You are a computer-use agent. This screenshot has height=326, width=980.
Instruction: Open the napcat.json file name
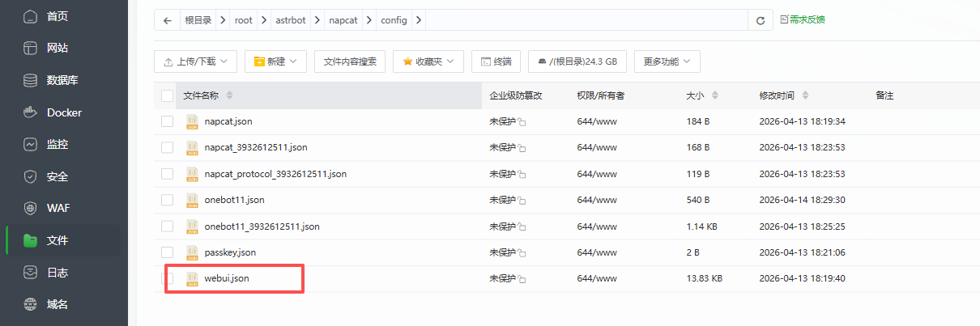point(228,121)
